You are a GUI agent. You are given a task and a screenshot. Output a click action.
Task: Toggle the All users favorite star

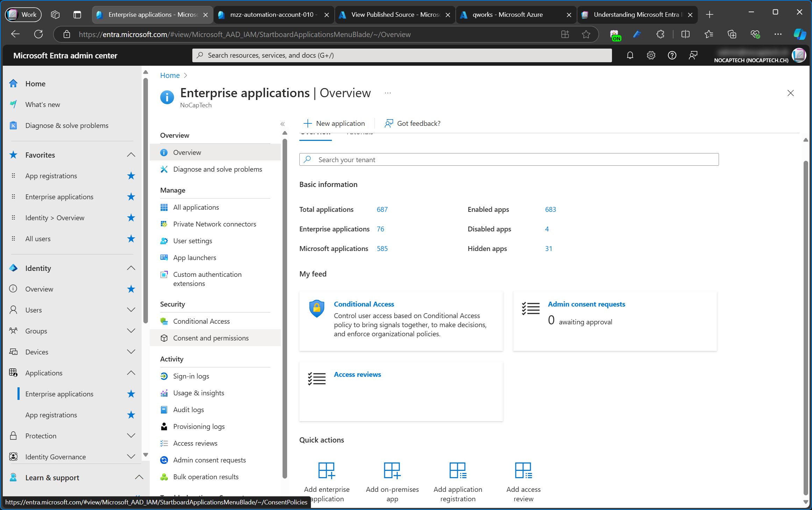click(131, 239)
